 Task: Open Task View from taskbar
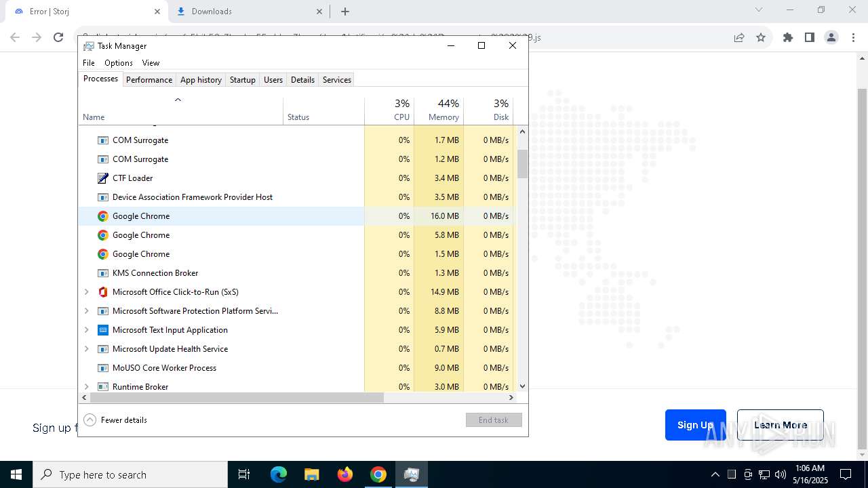(244, 474)
